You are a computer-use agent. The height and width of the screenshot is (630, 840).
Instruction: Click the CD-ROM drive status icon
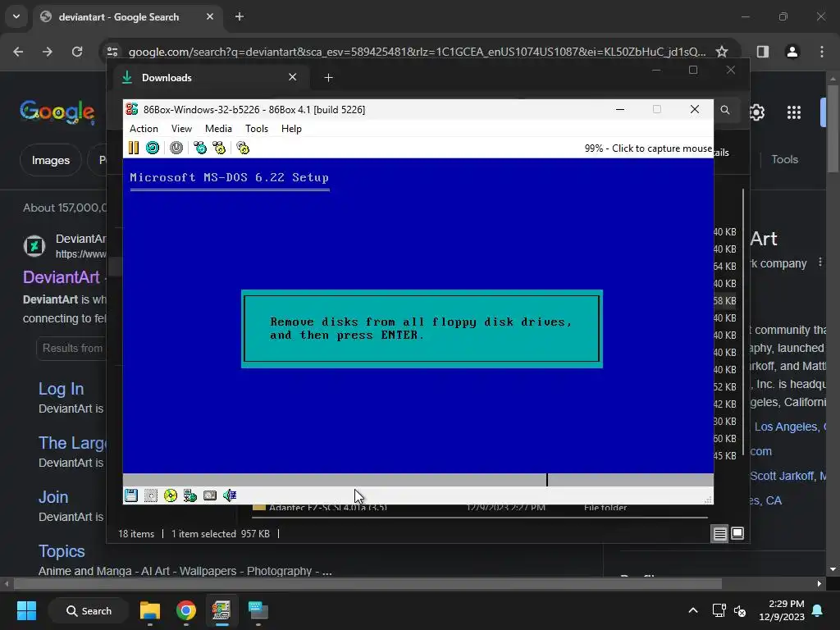(x=171, y=495)
